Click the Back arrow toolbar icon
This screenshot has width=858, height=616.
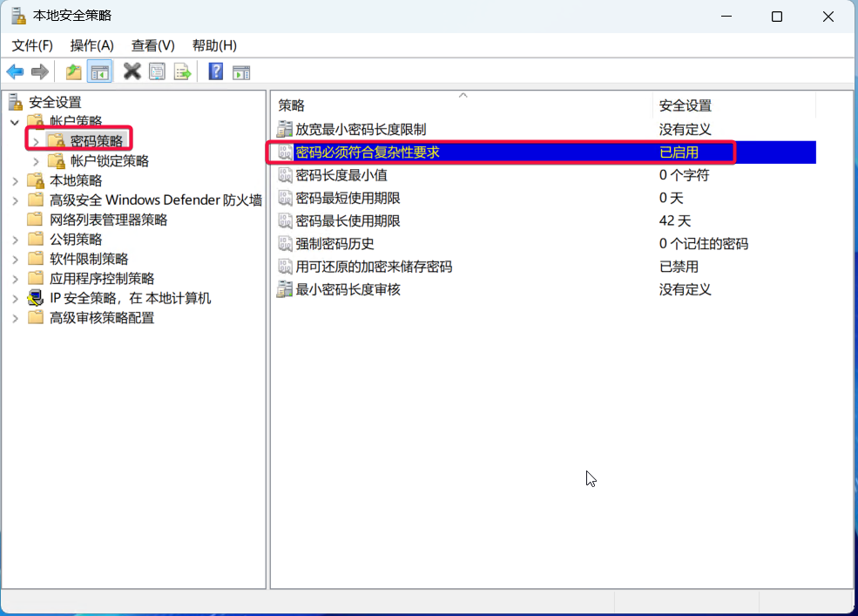pos(15,71)
